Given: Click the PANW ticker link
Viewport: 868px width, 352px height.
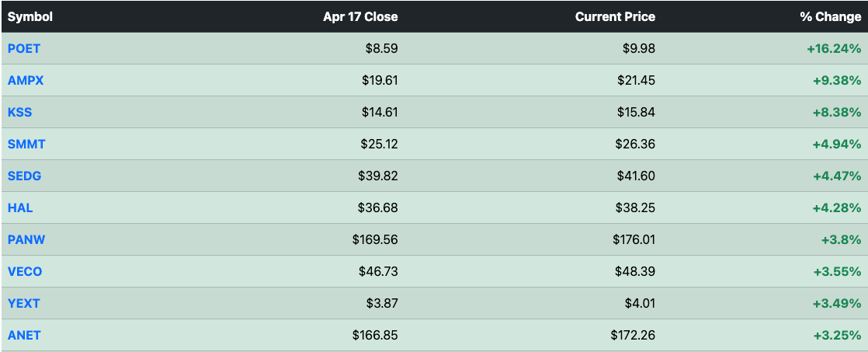Looking at the screenshot, I should point(26,239).
